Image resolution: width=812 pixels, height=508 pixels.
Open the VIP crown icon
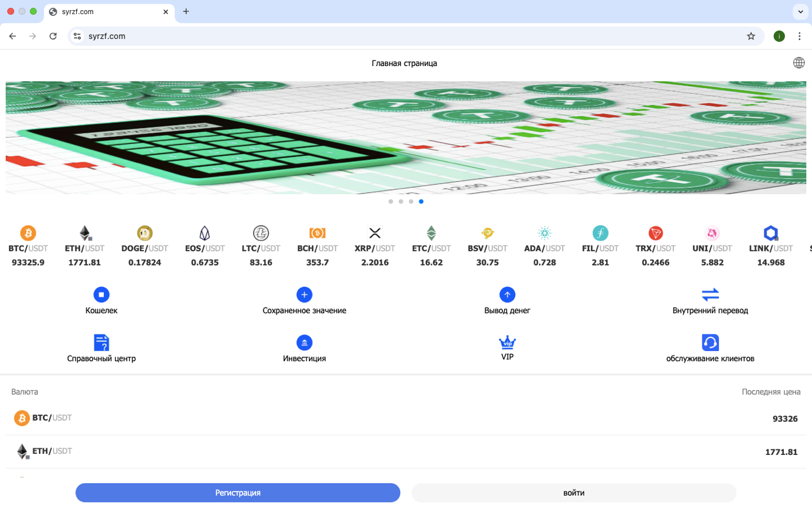point(507,342)
